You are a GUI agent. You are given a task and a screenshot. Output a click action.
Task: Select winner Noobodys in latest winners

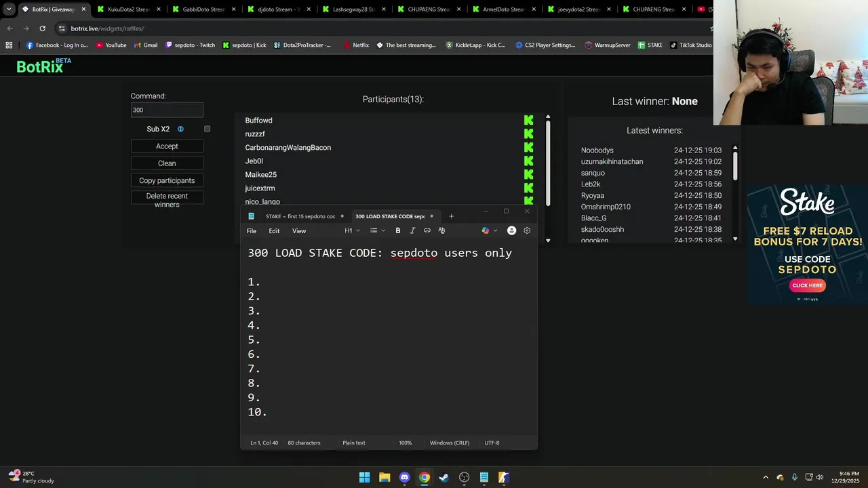click(597, 150)
